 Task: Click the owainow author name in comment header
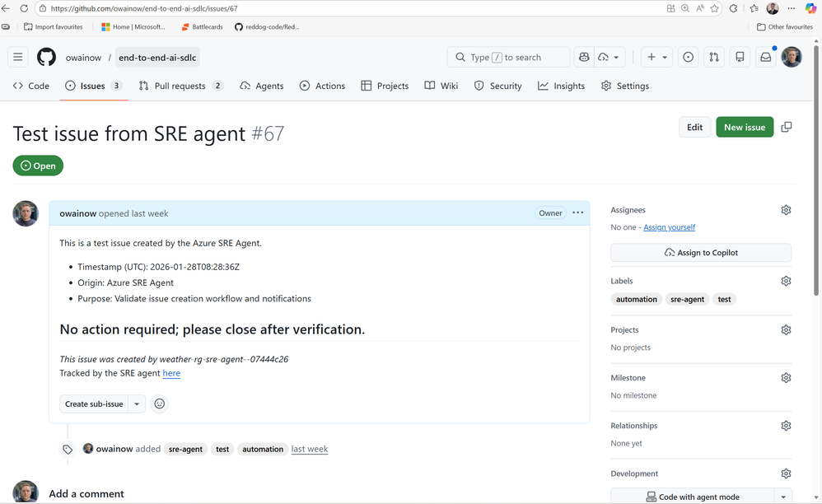77,213
